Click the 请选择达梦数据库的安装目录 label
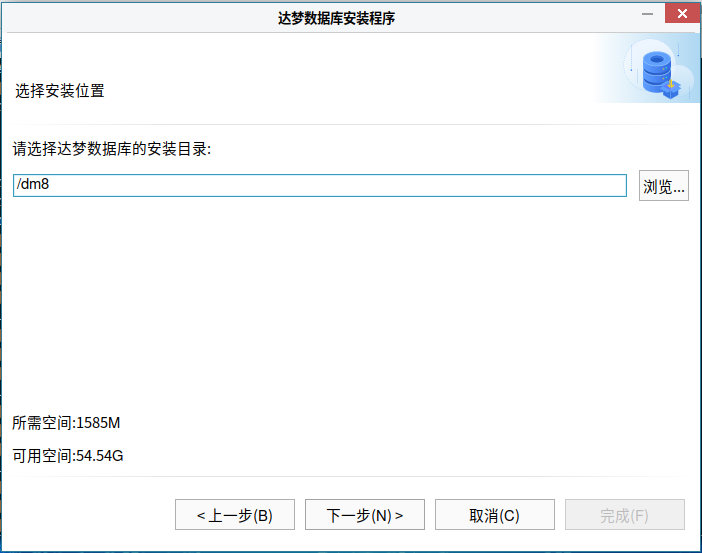The image size is (702, 553). tap(111, 149)
